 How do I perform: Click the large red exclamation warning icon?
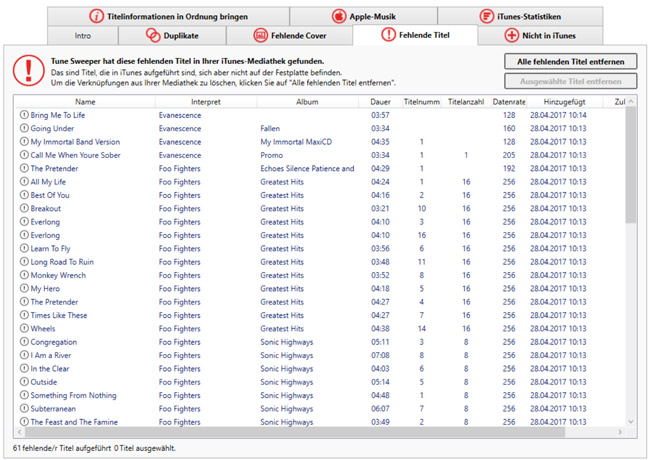click(x=29, y=71)
